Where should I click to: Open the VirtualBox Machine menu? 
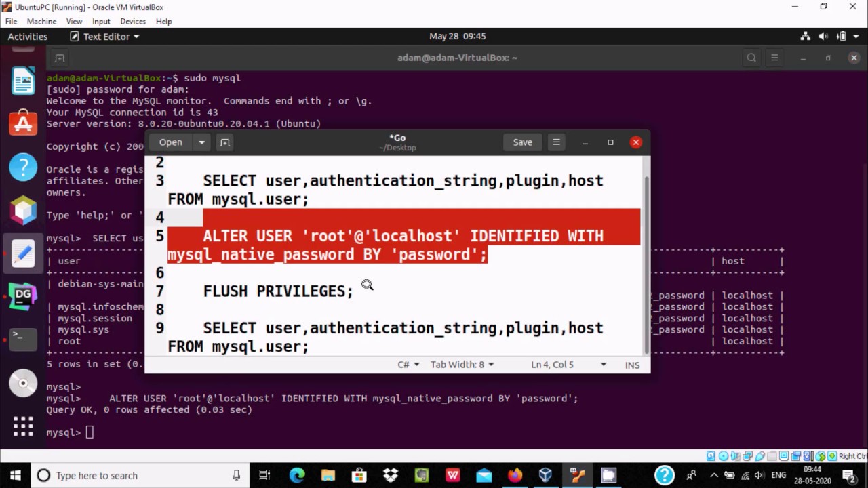pyautogui.click(x=41, y=21)
